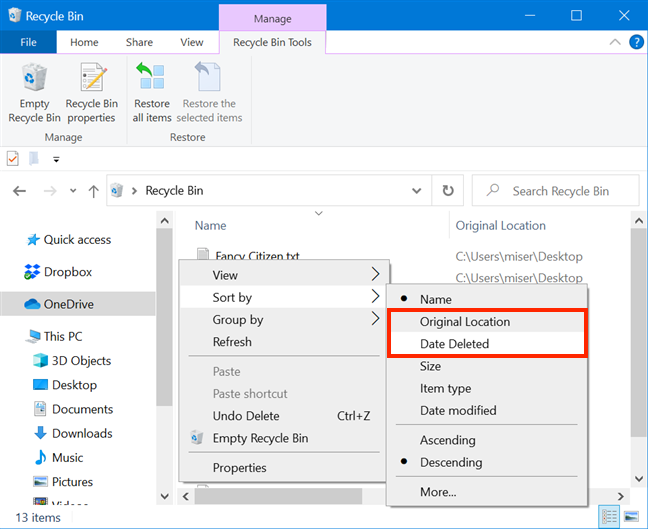Click the Name column header
Viewport: 648px width, 529px height.
(210, 226)
